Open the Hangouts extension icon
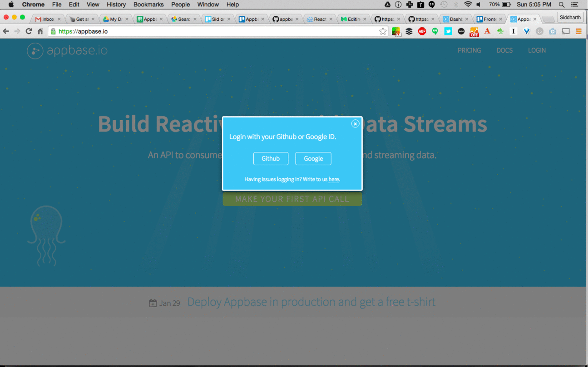The image size is (588, 367). pyautogui.click(x=435, y=31)
